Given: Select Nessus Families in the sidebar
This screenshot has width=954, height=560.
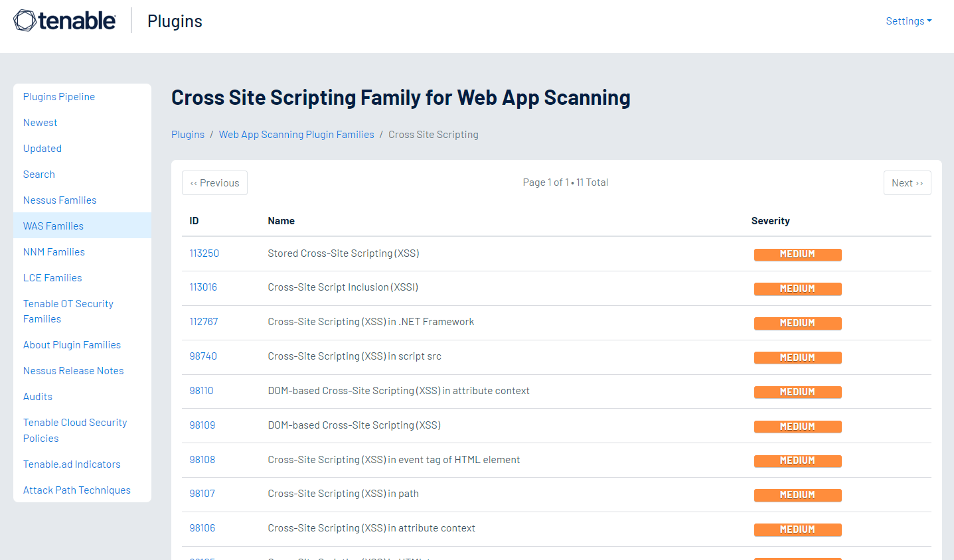Looking at the screenshot, I should (x=59, y=200).
